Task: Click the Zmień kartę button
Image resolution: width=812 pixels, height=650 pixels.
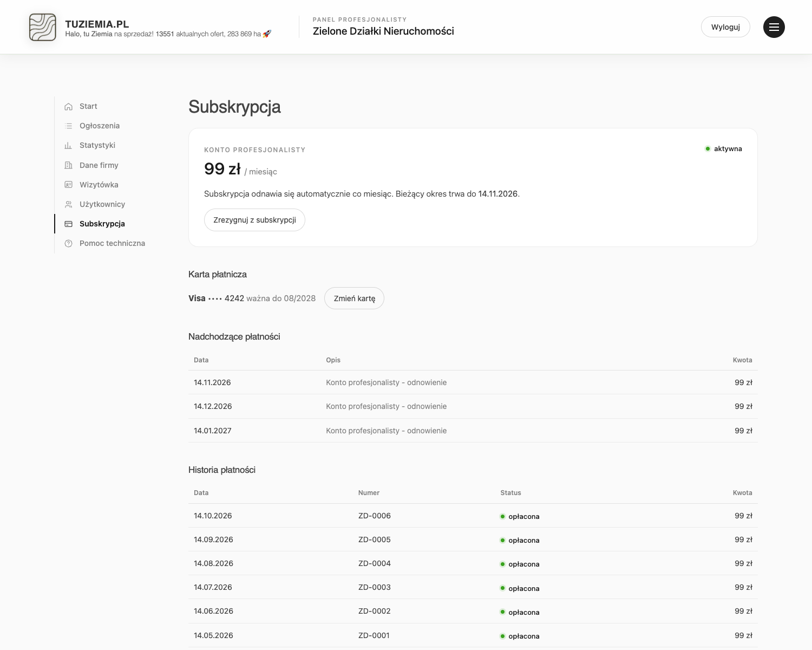Action: (x=354, y=298)
